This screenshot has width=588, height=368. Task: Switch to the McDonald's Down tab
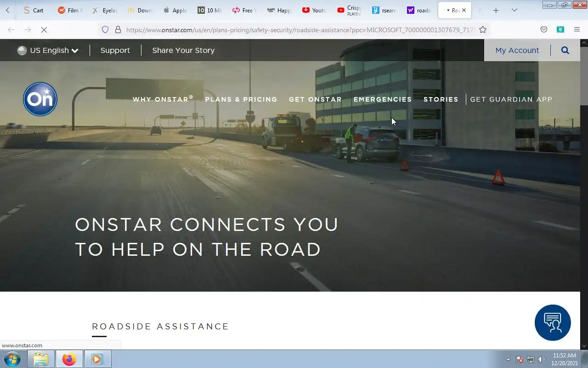pyautogui.click(x=140, y=10)
